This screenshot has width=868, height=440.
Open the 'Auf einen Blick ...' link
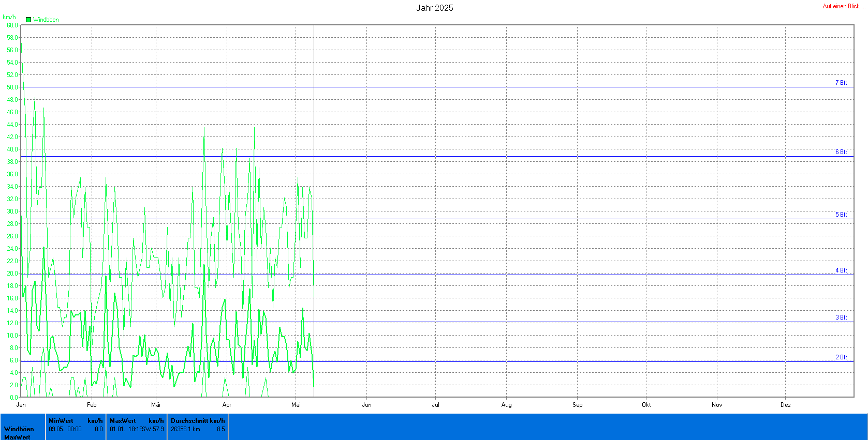[844, 6]
